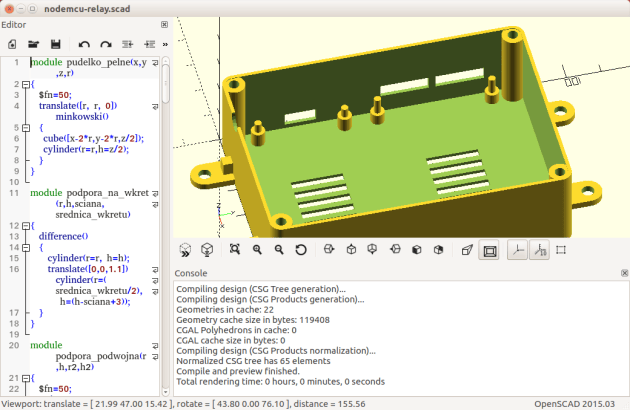
Task: Zoom in on the 3D view
Action: [257, 250]
